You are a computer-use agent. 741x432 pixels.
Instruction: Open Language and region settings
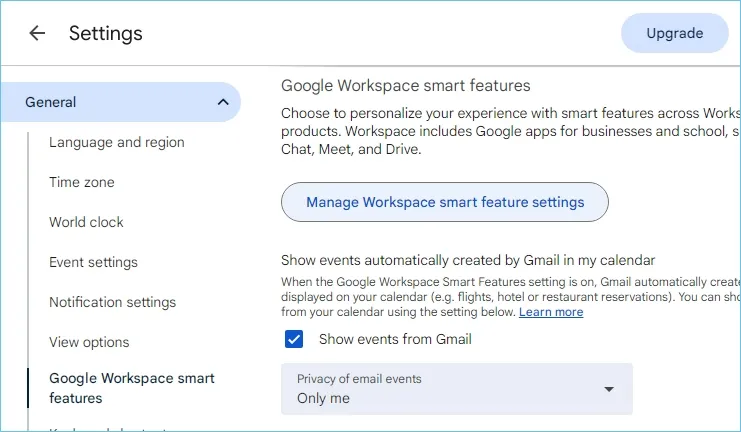117,142
